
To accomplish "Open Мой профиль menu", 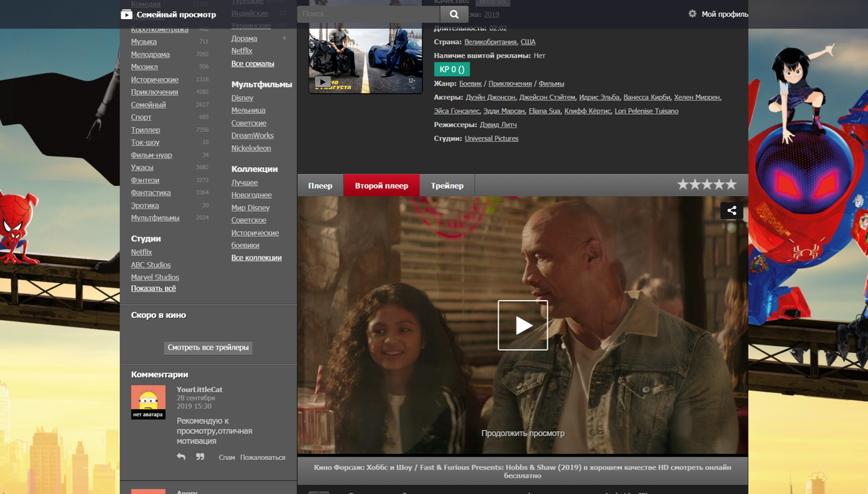I will point(725,14).
